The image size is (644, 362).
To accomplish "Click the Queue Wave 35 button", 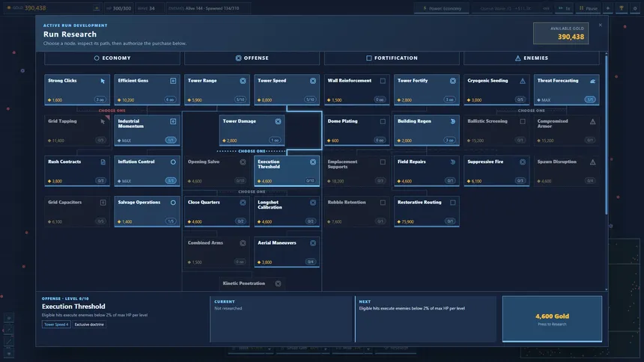I will pos(511,8).
